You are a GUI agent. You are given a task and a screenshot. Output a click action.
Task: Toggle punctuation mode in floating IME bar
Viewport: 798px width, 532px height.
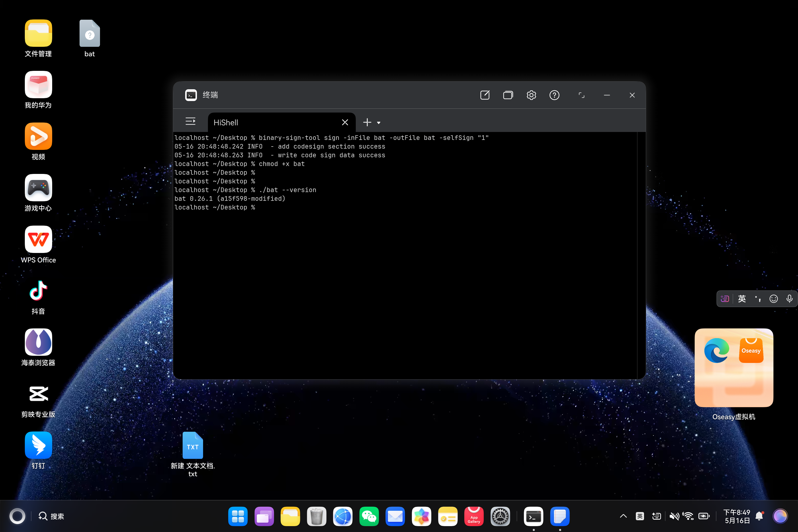click(758, 298)
